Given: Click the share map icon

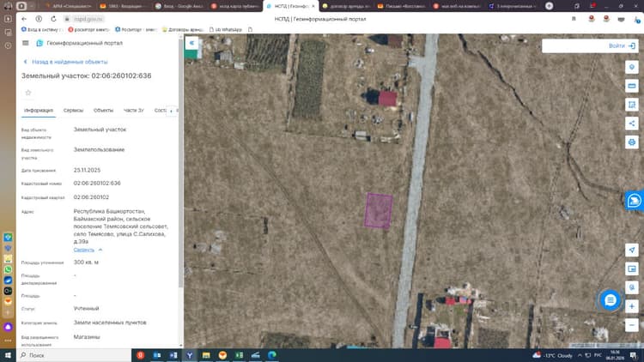Looking at the screenshot, I should [x=631, y=124].
